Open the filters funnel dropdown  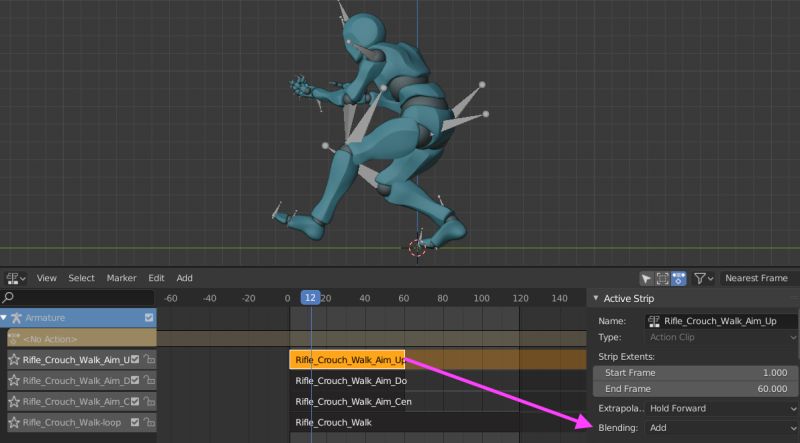(704, 279)
